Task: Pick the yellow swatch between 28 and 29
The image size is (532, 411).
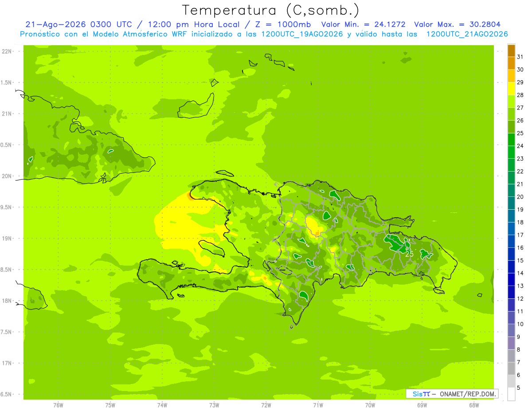Action: click(x=511, y=89)
